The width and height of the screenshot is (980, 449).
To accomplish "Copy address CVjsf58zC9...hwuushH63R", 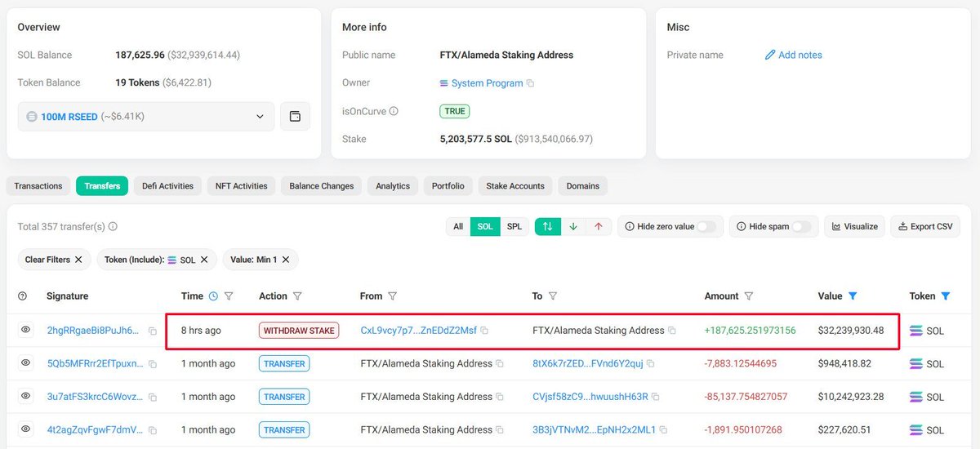I will tap(656, 397).
